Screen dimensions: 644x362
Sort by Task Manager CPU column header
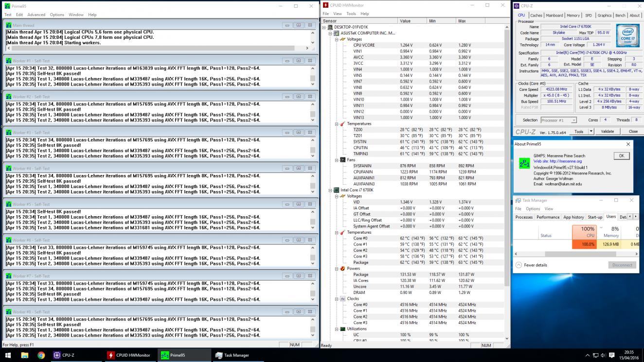(x=585, y=232)
